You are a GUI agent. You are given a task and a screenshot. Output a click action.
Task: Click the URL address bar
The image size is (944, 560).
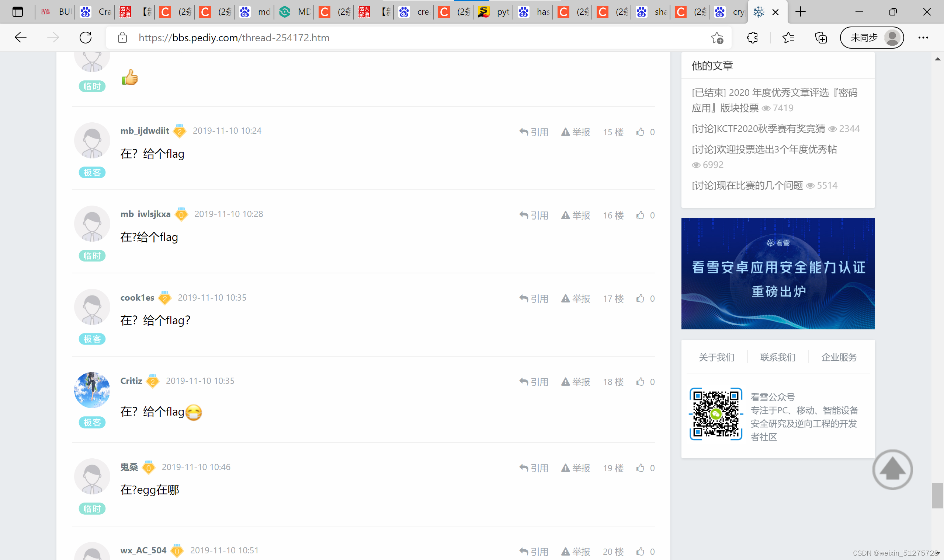coord(419,37)
